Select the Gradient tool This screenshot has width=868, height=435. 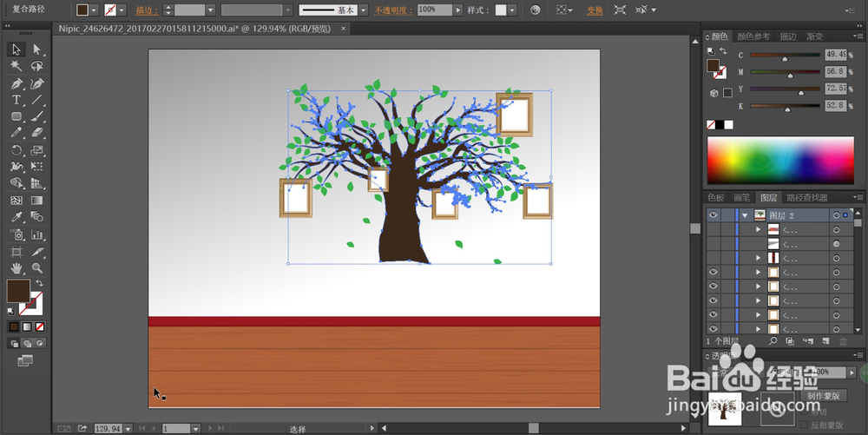coord(37,201)
